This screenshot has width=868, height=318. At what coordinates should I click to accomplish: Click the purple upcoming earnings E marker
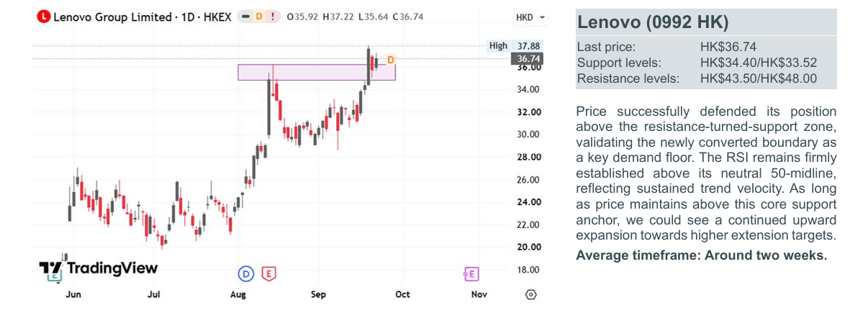[471, 273]
